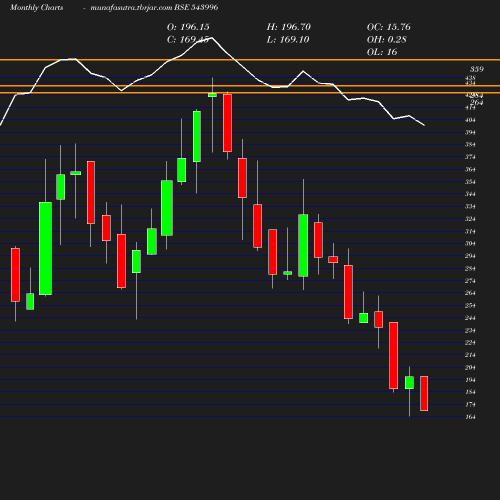Click the 184 price axis label
The width and height of the screenshot is (500, 500).
click(x=470, y=392)
